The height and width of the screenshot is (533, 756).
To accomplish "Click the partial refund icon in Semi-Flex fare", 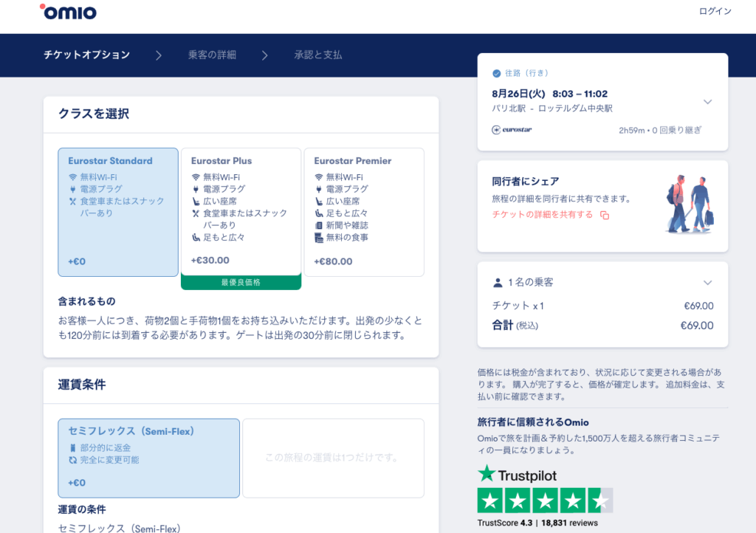I will (x=73, y=448).
